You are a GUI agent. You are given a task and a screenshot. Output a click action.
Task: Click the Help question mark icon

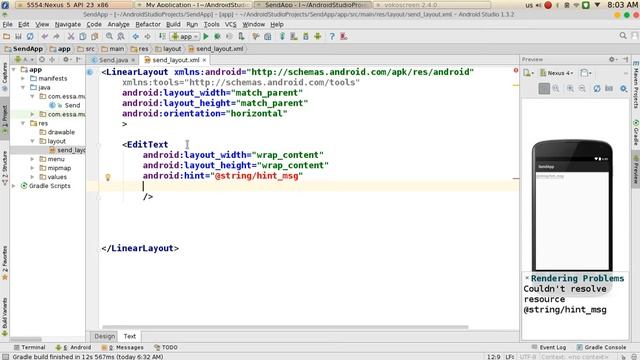pyautogui.click(x=332, y=36)
